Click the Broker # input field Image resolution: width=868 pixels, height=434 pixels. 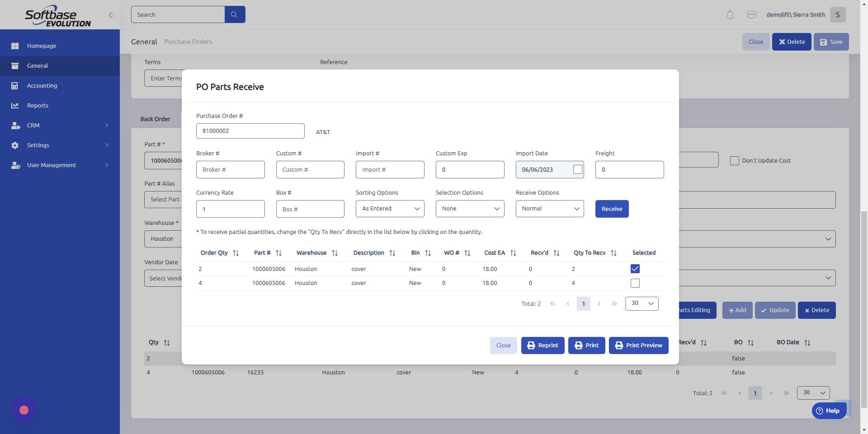[x=230, y=169]
